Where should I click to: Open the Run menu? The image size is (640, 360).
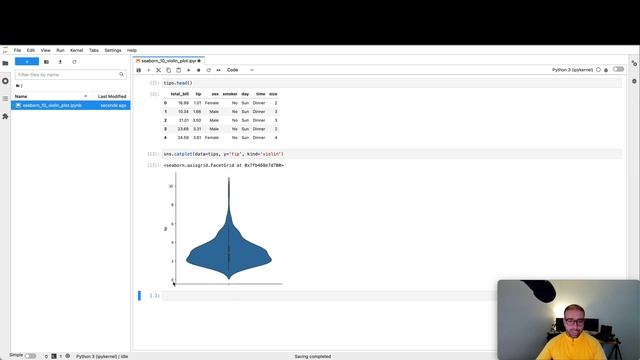(x=60, y=50)
